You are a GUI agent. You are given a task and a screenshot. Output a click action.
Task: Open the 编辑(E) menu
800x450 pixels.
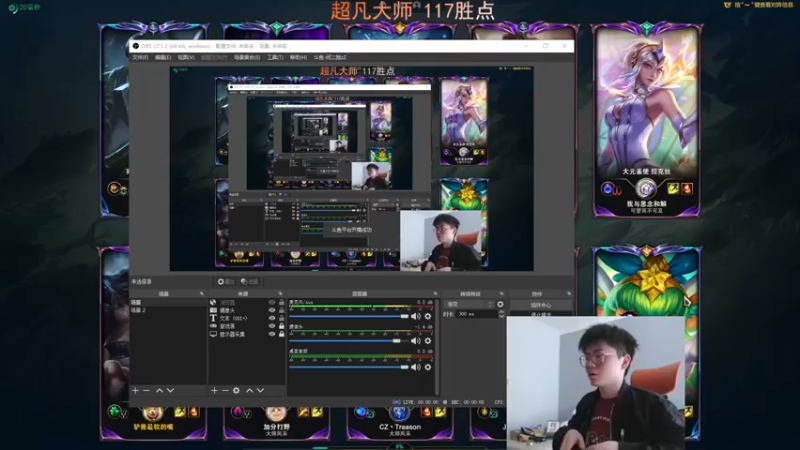pos(163,57)
